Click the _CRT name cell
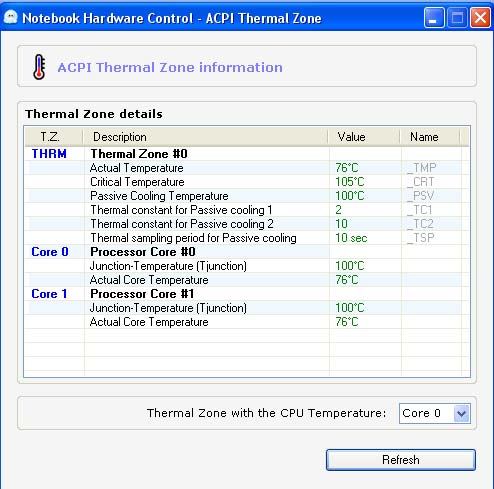The image size is (494, 489). pos(420,182)
